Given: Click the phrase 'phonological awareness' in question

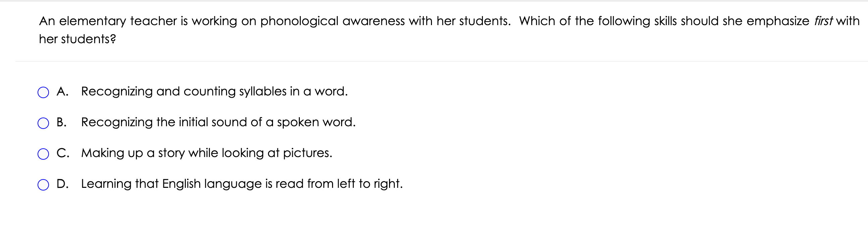Looking at the screenshot, I should click(x=333, y=21).
